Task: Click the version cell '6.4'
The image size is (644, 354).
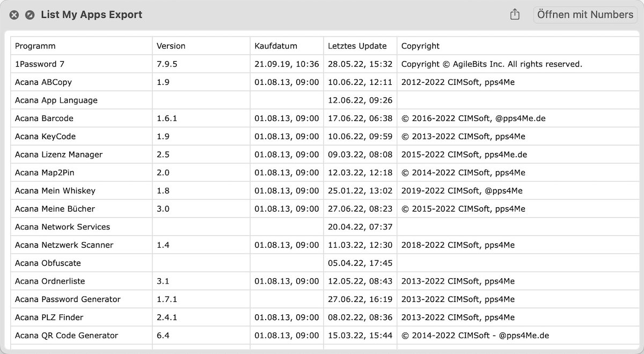Action: pyautogui.click(x=201, y=335)
